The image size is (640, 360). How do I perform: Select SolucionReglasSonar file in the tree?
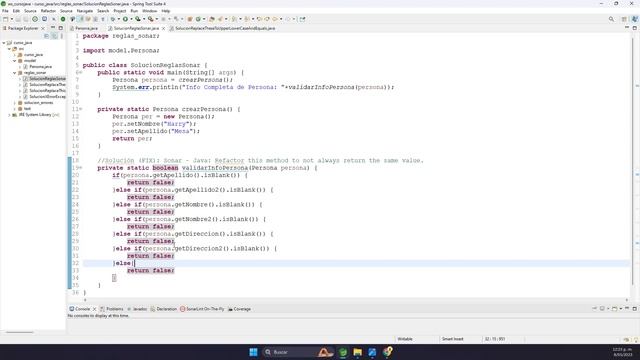pyautogui.click(x=44, y=79)
